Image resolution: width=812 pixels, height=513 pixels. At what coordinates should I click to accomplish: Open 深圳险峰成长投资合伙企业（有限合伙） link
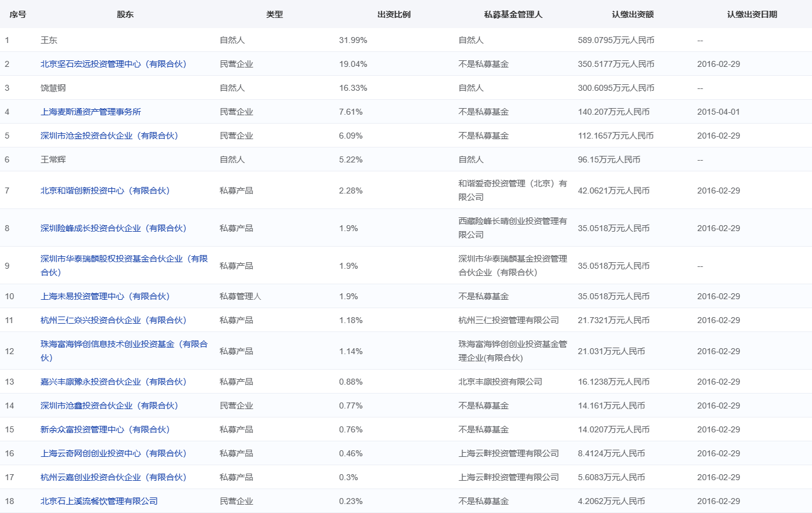113,228
